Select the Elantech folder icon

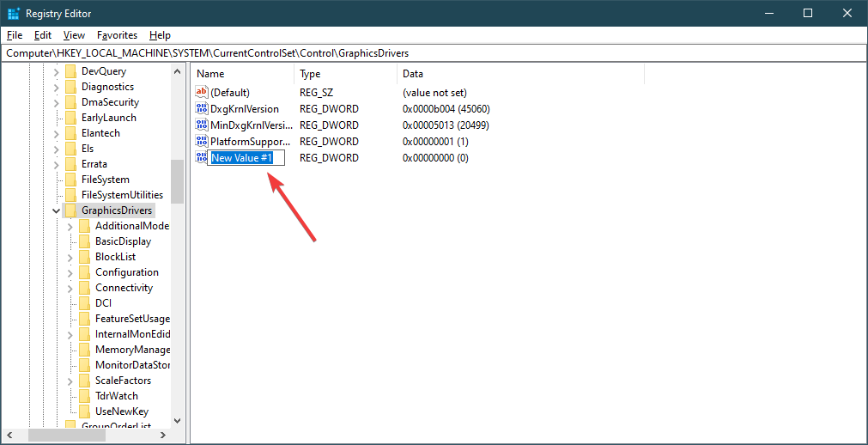(x=70, y=133)
